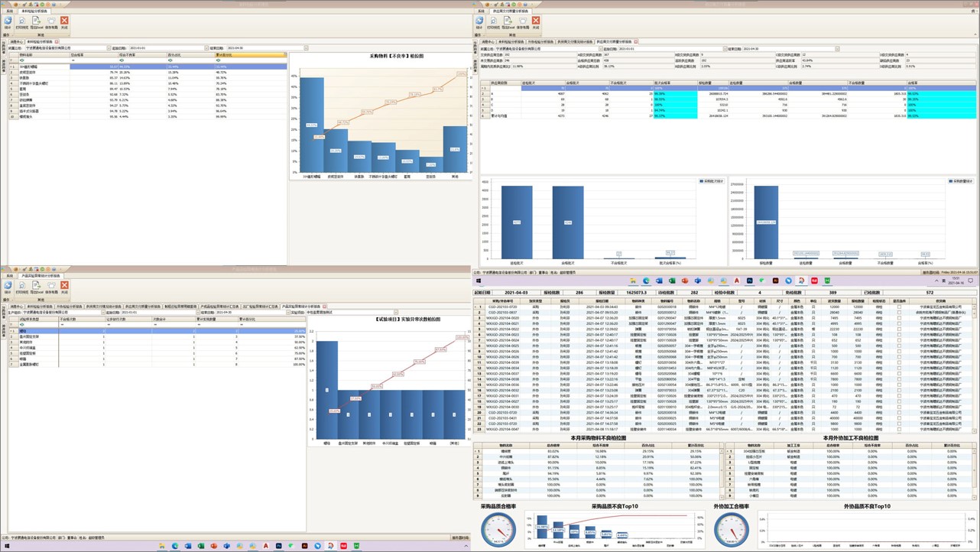Click 是否急件 column header in bottom-right table
This screenshot has height=552, width=980.
[899, 301]
